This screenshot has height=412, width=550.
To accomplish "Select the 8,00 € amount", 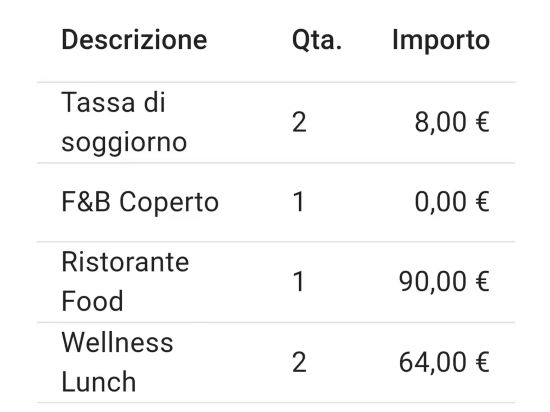I will pos(452,123).
